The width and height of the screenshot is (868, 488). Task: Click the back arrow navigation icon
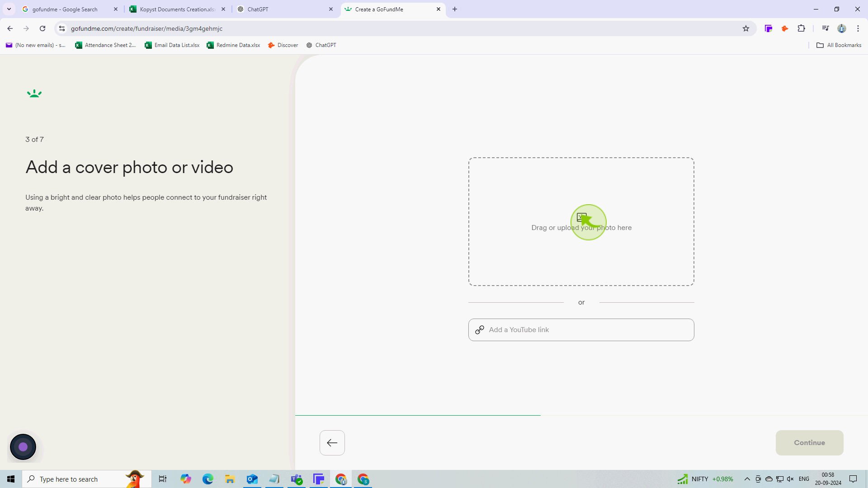pos(332,443)
